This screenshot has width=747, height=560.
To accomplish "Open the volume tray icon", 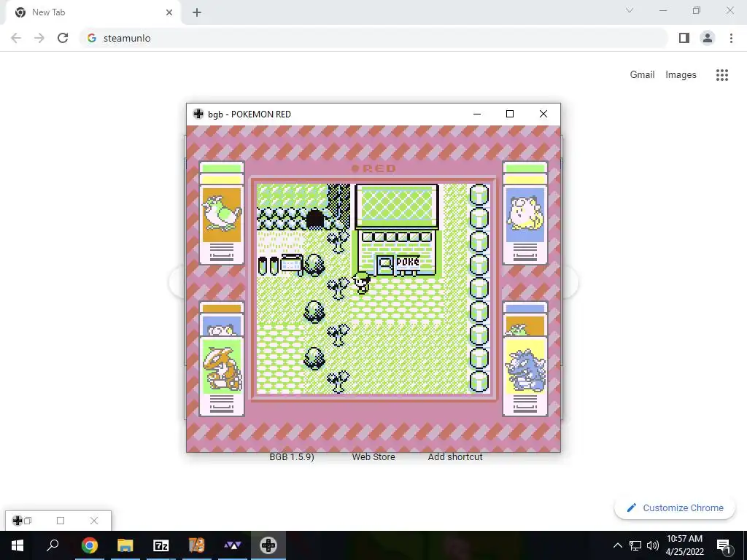I will [653, 545].
